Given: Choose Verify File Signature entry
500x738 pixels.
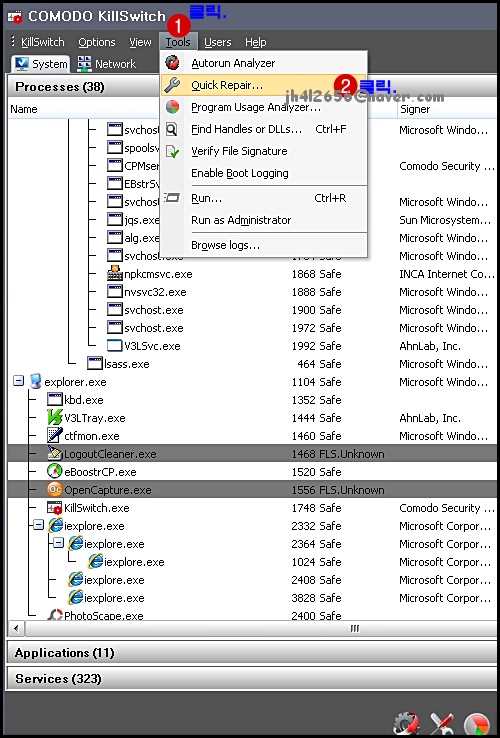Looking at the screenshot, I should coord(264,151).
